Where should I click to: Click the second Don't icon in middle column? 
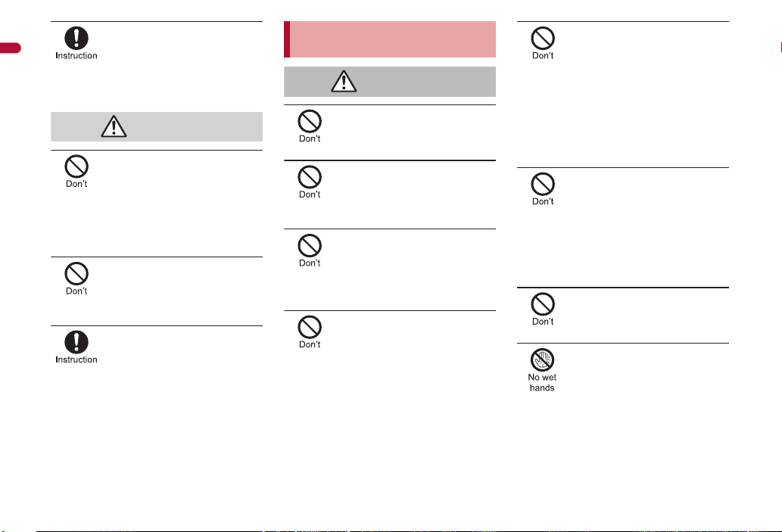(310, 177)
